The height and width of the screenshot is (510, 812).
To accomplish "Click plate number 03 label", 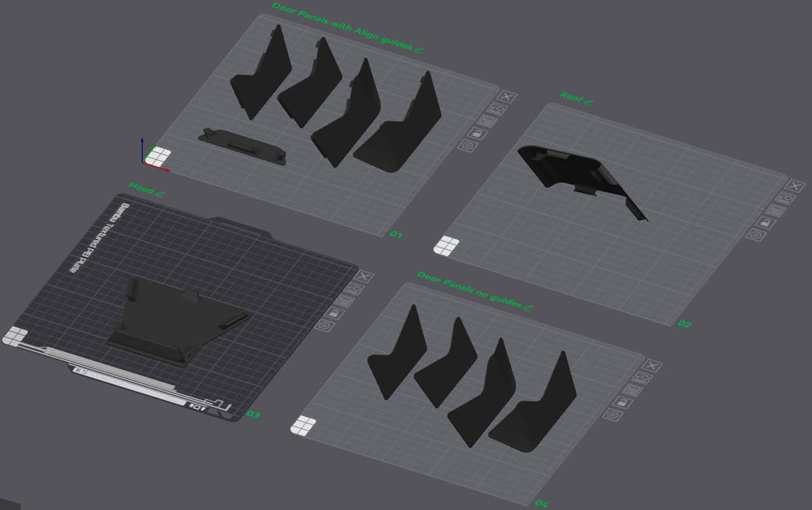I will 254,415.
